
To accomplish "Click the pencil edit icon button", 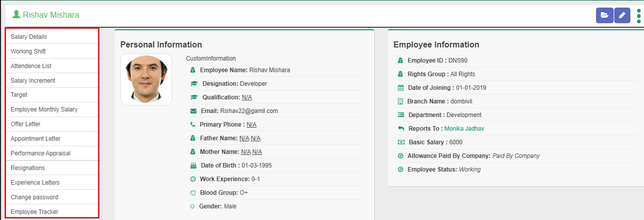I will click(622, 16).
